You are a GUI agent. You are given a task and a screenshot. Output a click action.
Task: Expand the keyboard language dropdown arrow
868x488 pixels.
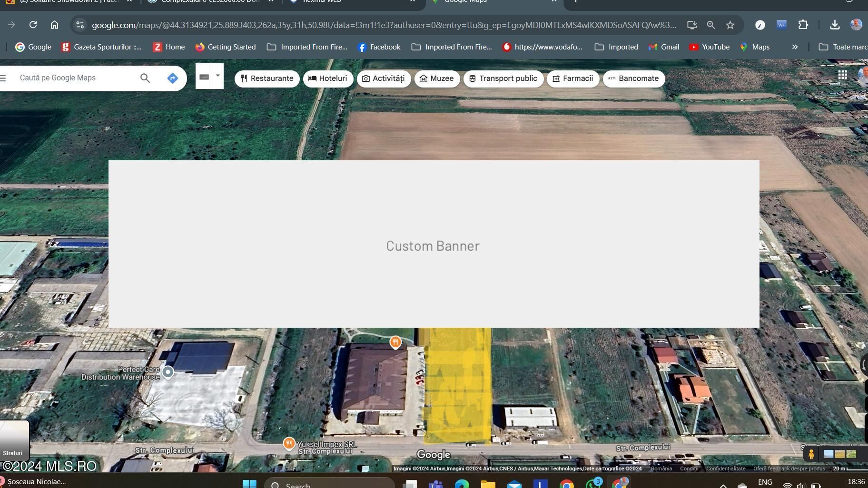point(217,76)
